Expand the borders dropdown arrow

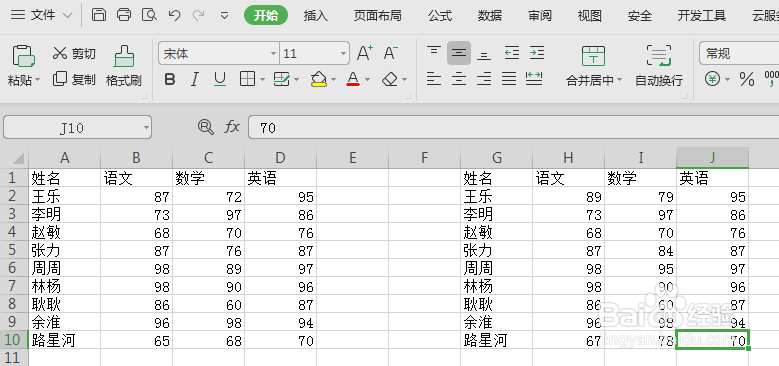262,79
